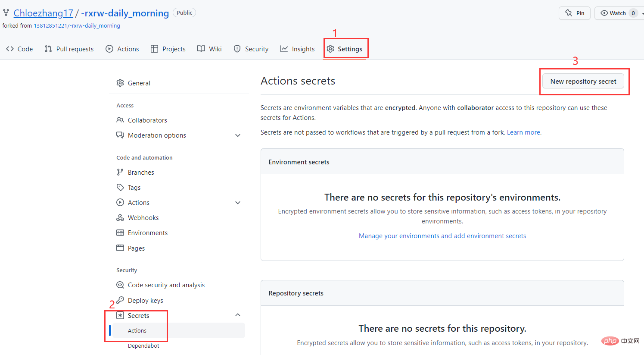The width and height of the screenshot is (644, 355).
Task: Click the Branches icon in sidebar
Action: click(x=120, y=173)
